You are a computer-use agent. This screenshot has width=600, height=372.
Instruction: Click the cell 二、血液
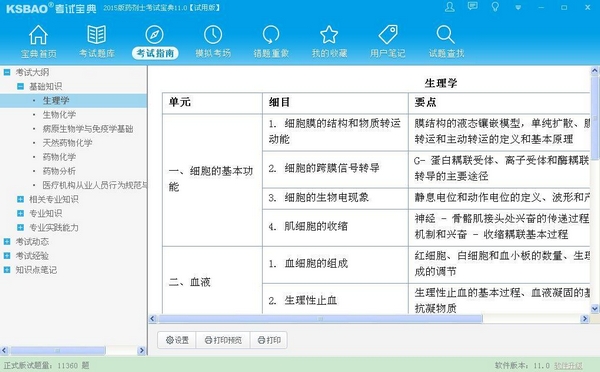[212, 280]
